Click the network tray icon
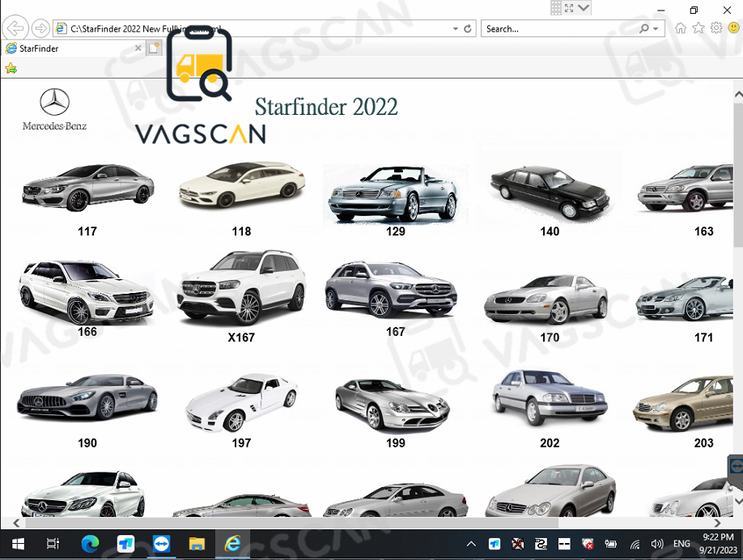The image size is (743, 560). point(635,545)
